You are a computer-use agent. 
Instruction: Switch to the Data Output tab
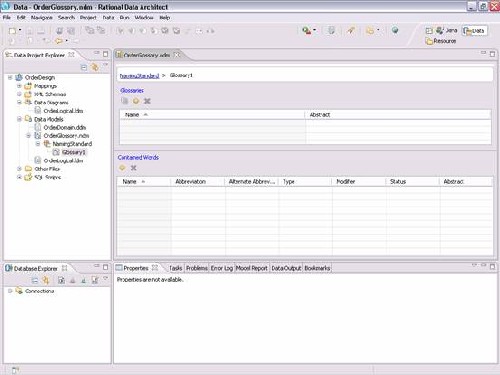[286, 268]
